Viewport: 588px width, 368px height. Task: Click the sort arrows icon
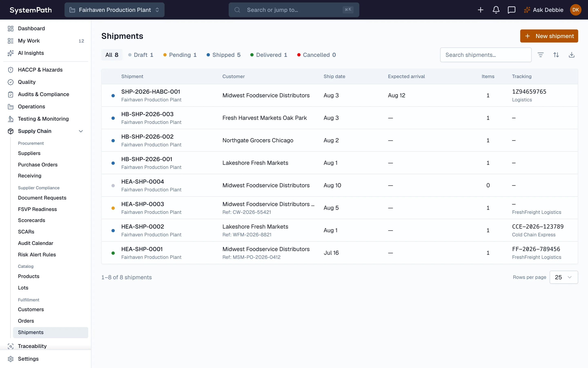556,55
